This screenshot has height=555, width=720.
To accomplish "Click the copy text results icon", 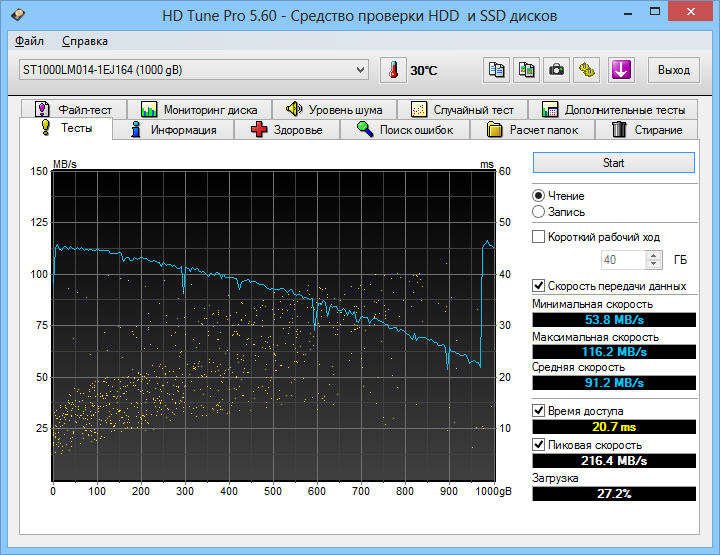I will (496, 70).
